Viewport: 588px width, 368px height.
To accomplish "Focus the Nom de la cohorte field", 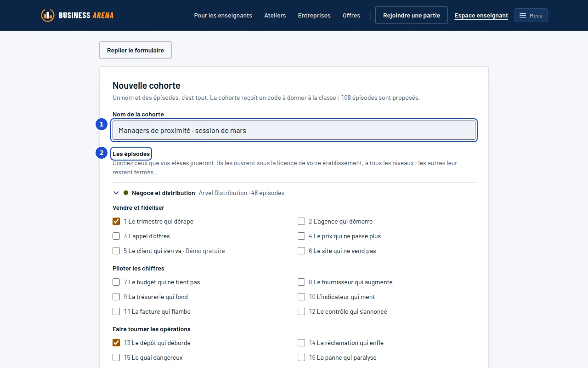I will (294, 130).
